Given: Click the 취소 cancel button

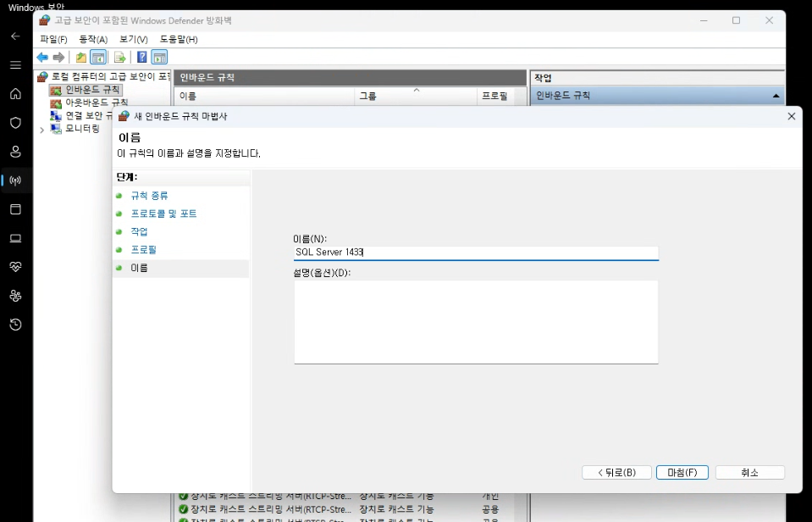Looking at the screenshot, I should point(750,472).
